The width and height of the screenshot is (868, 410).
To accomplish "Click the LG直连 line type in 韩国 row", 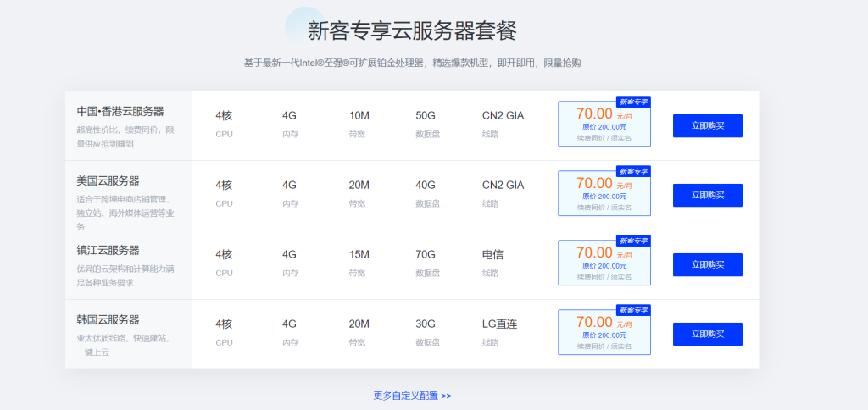I will tap(498, 324).
